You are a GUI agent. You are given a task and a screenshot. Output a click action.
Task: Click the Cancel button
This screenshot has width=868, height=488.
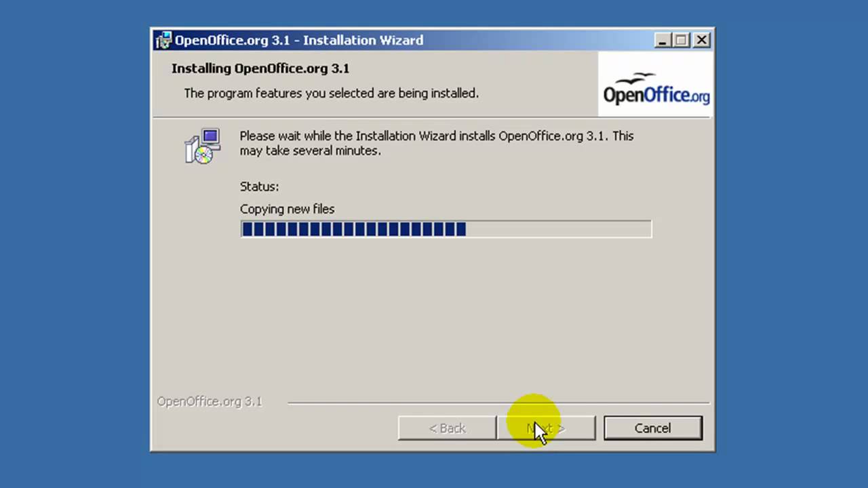tap(652, 428)
